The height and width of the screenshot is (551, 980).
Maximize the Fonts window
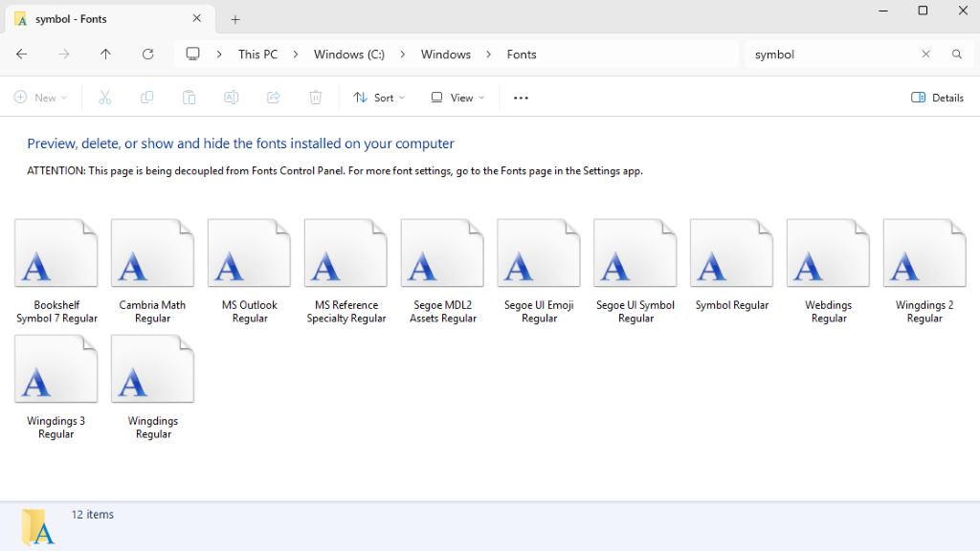point(923,11)
